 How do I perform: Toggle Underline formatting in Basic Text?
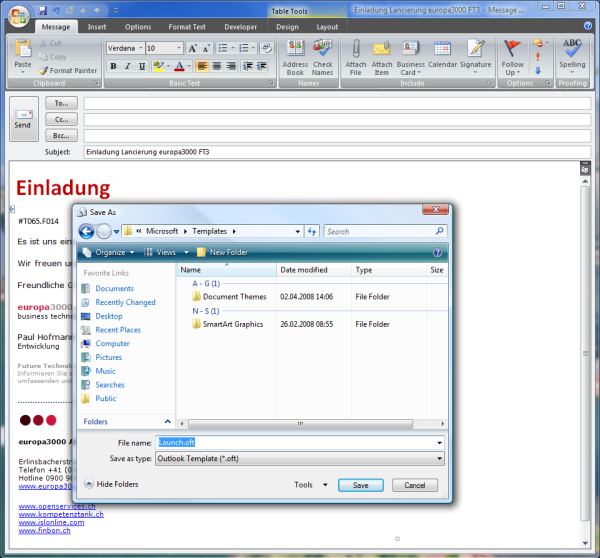(142, 66)
